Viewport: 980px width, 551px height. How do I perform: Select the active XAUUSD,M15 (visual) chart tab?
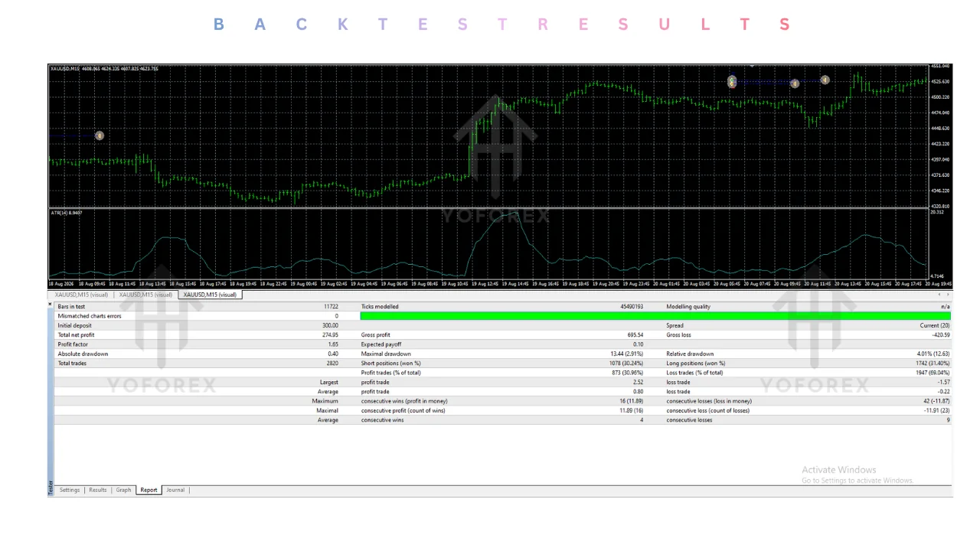point(210,295)
